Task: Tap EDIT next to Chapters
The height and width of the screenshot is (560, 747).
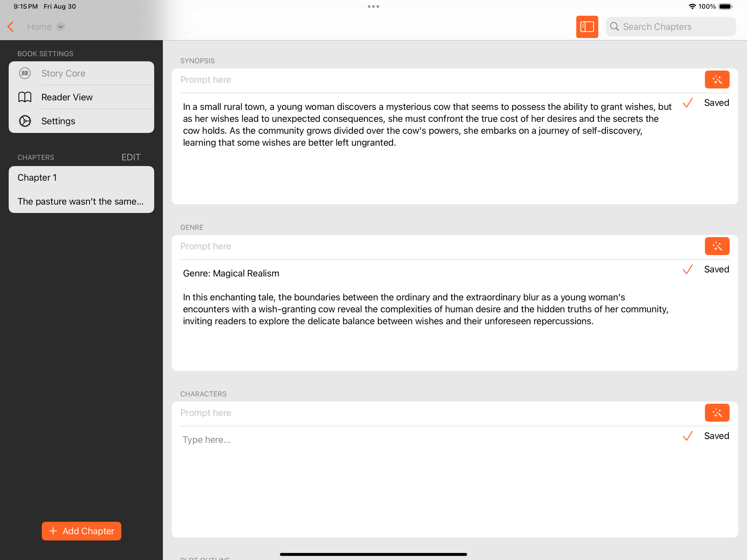Action: 131,157
